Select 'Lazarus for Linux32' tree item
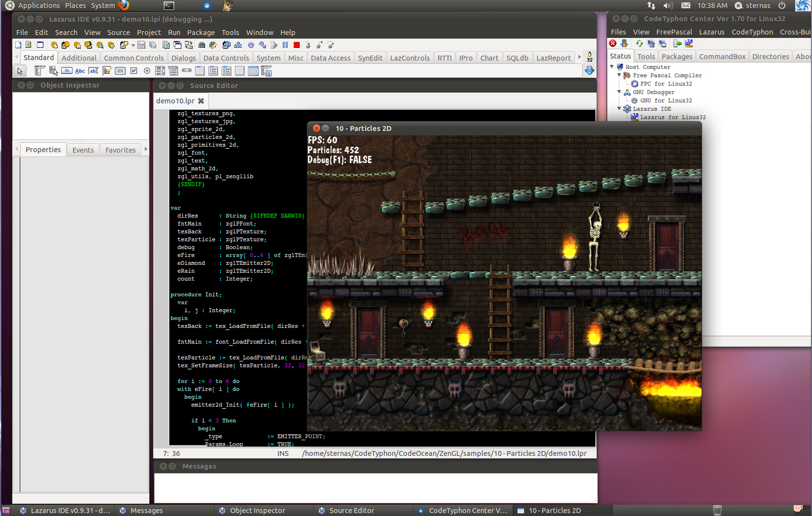 pyautogui.click(x=673, y=117)
